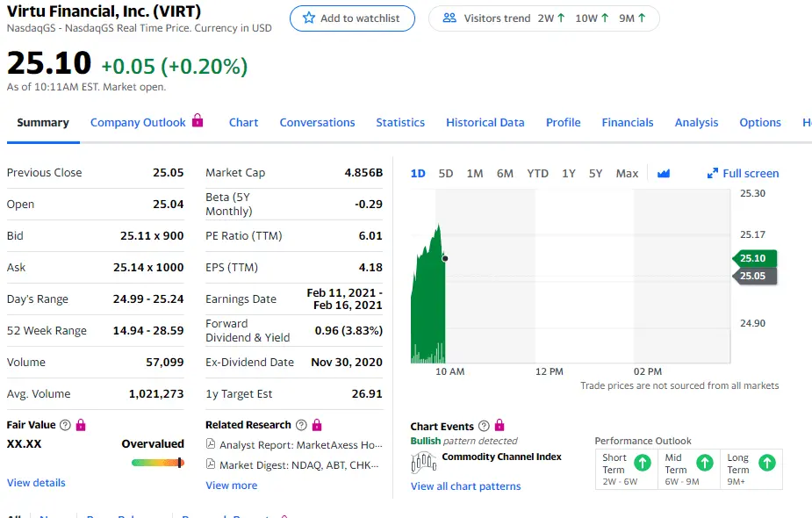This screenshot has height=518, width=812.
Task: Click the Commodity Channel Index pattern icon
Action: pos(424,462)
